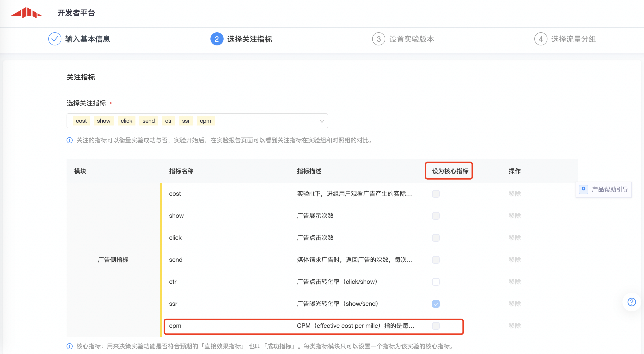
Task: Click the 指标名称 column header
Action: (181, 171)
